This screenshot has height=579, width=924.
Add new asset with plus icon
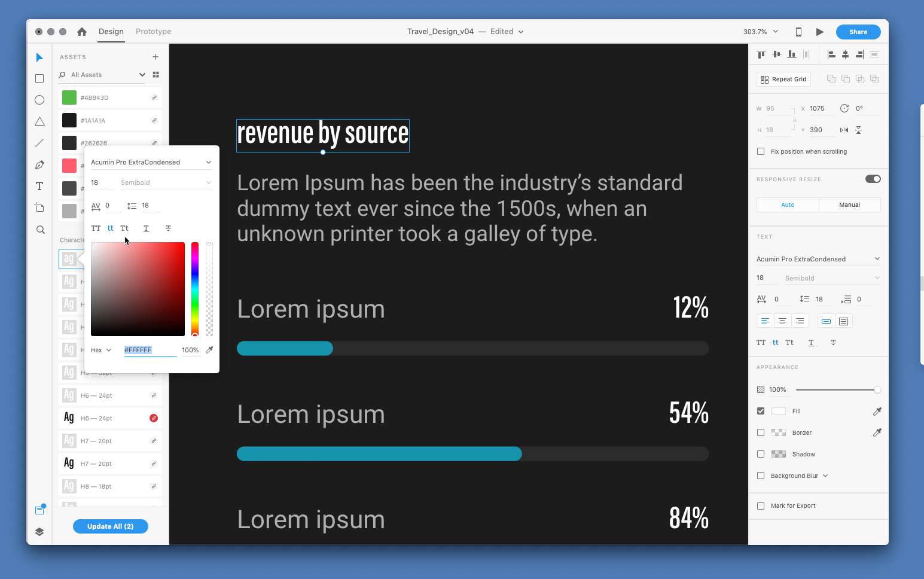tap(155, 57)
